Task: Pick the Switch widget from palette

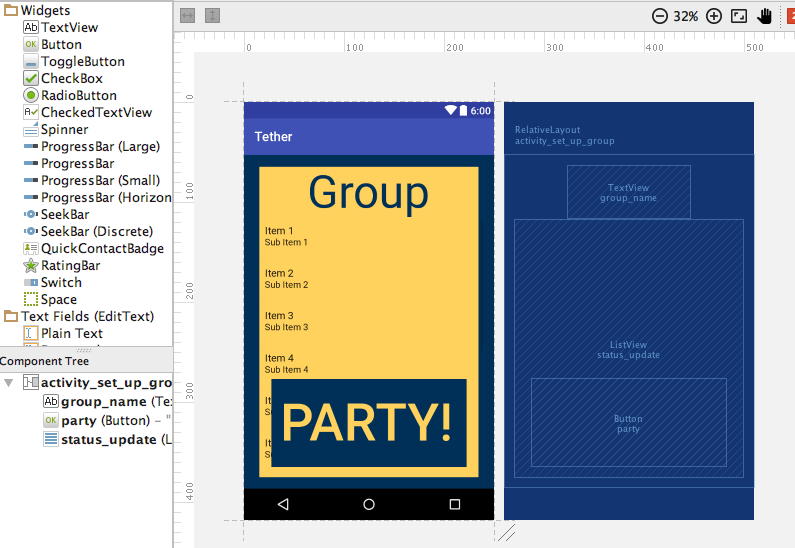Action: pyautogui.click(x=53, y=282)
